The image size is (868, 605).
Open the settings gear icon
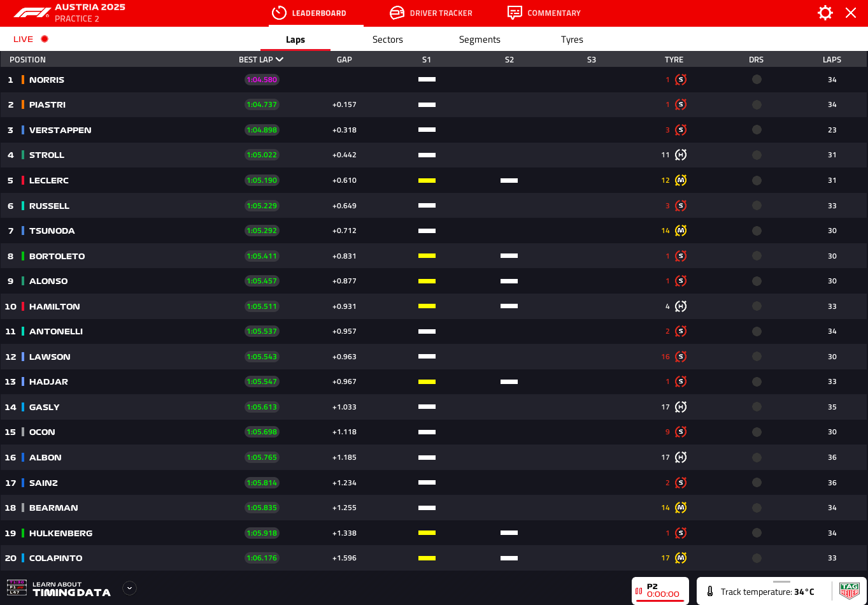(825, 13)
